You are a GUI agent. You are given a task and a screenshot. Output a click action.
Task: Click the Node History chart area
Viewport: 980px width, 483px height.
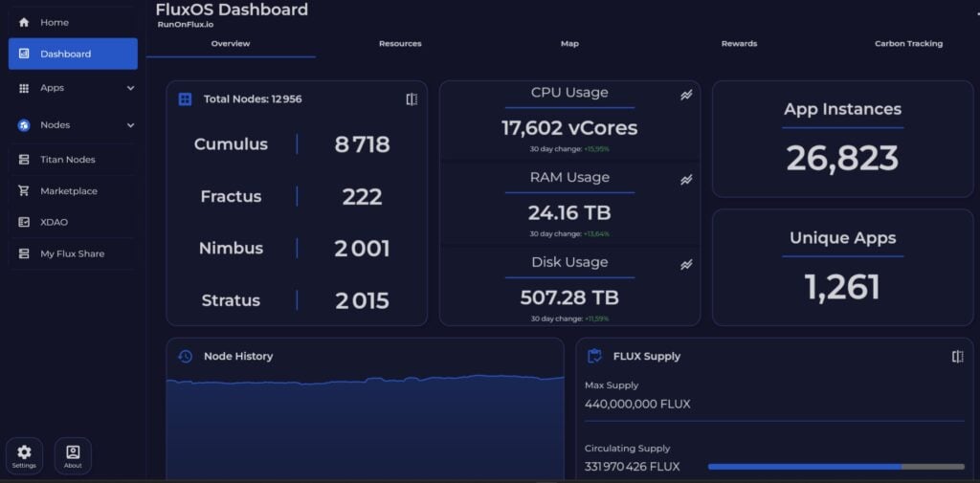pos(365,428)
